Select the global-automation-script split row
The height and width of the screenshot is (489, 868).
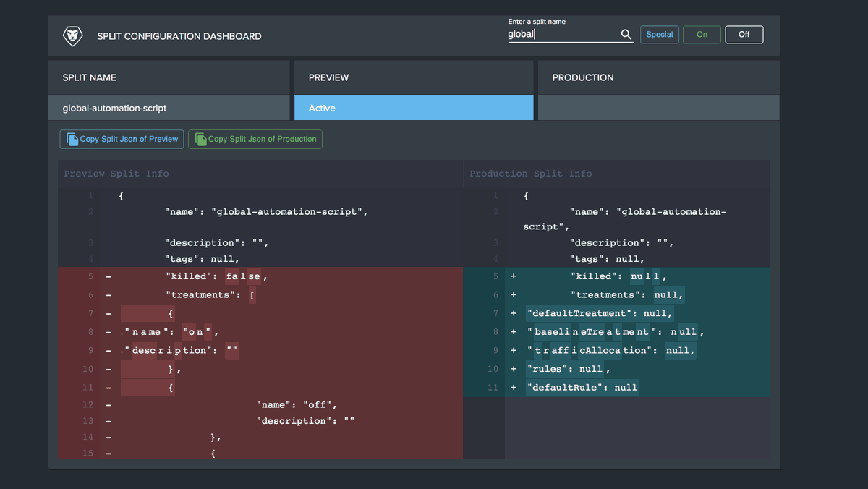tap(169, 108)
